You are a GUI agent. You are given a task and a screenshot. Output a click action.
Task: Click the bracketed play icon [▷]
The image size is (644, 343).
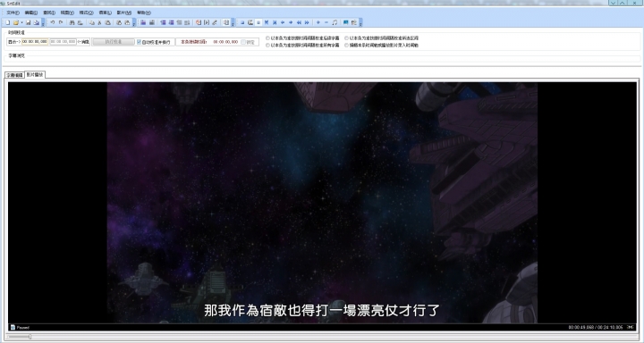(x=207, y=22)
